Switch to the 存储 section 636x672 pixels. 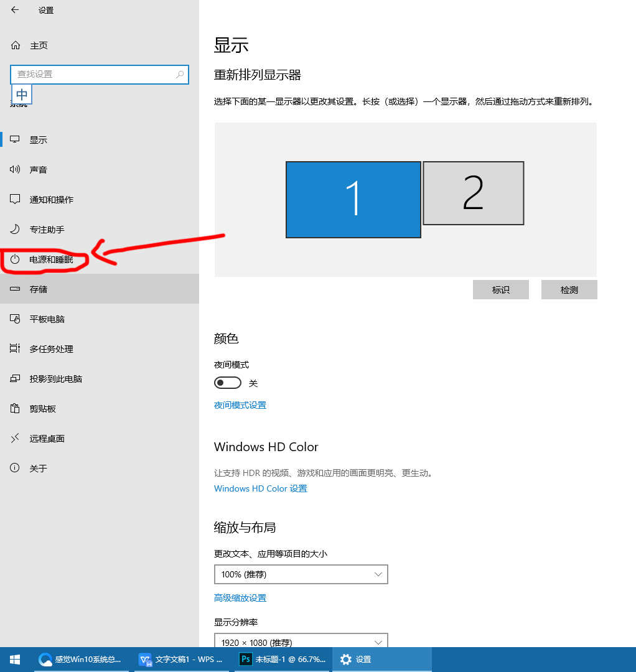point(39,289)
